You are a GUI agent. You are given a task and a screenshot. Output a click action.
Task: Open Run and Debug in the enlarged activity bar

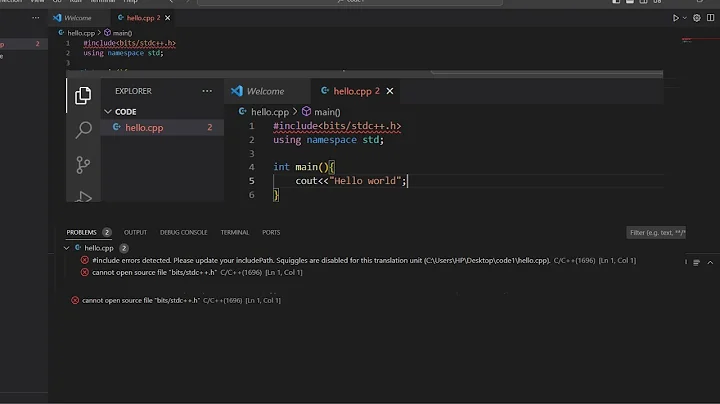83,196
